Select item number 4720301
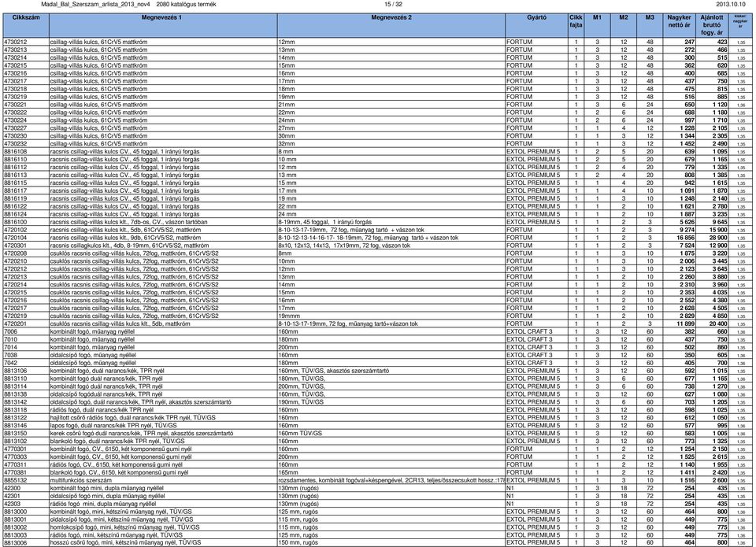 (16, 246)
